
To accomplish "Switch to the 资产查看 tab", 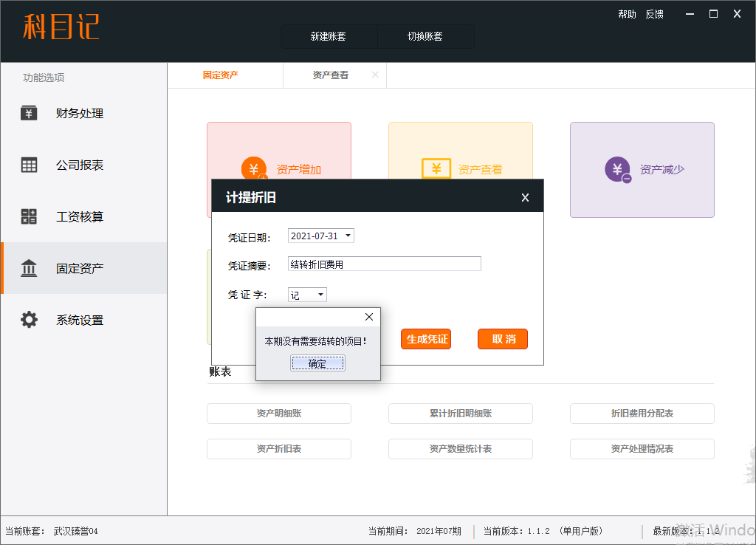I will pyautogui.click(x=330, y=75).
